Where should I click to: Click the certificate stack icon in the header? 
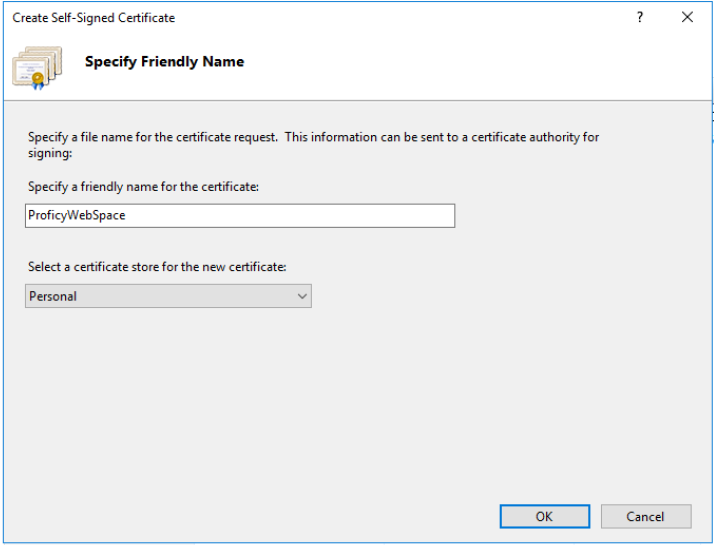point(37,67)
